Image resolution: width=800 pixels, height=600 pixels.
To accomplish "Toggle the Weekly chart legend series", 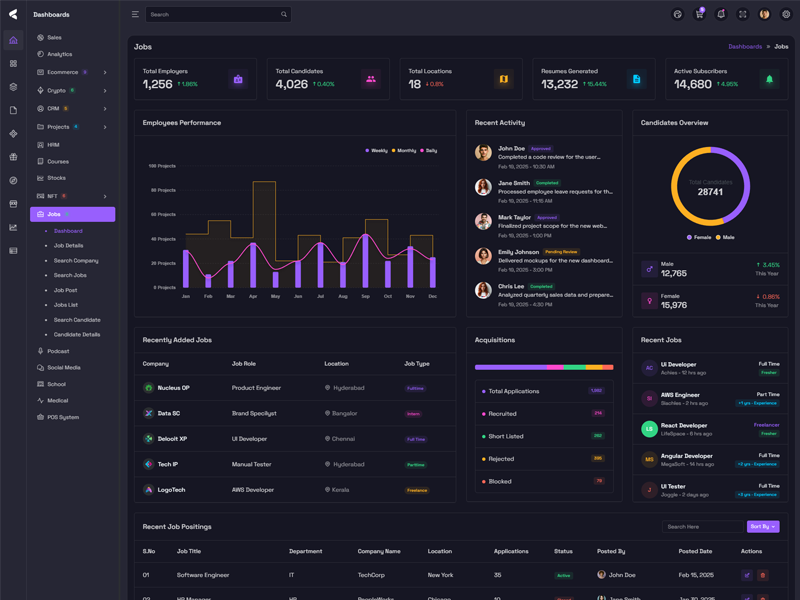I will (376, 150).
